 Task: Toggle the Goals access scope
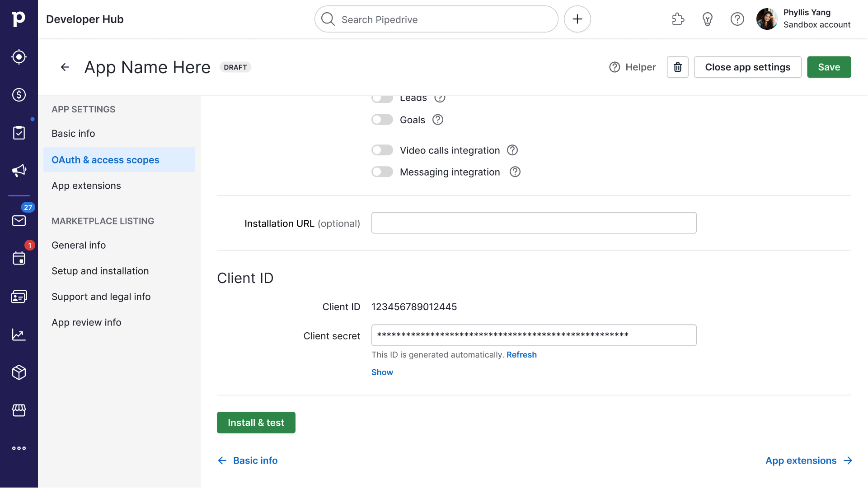tap(381, 120)
